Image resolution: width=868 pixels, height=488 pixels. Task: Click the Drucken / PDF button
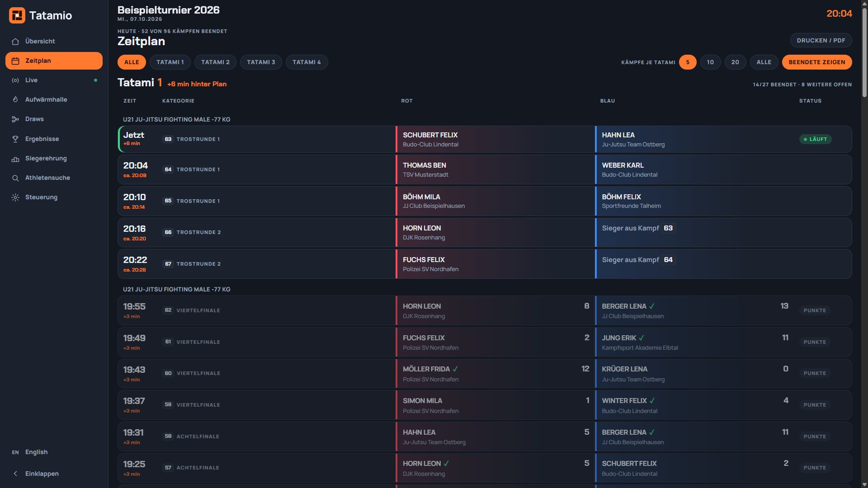821,40
